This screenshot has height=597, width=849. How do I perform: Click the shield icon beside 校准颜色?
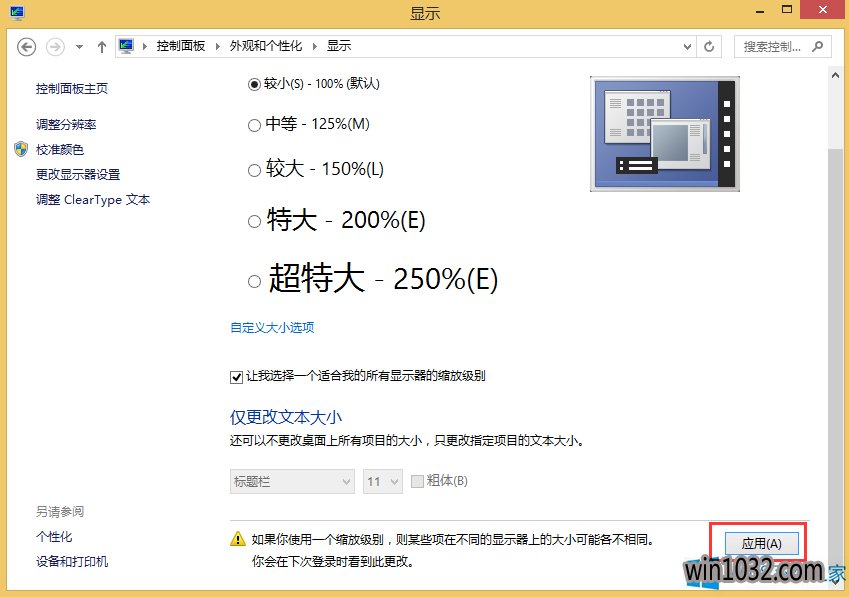pyautogui.click(x=21, y=149)
